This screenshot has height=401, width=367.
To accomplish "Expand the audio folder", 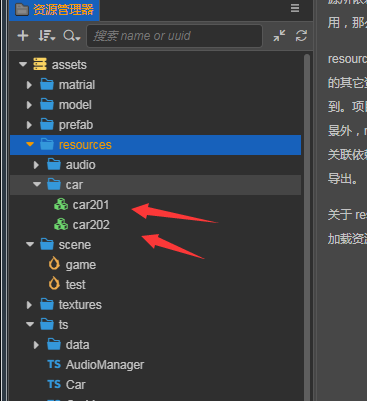I will 36,165.
